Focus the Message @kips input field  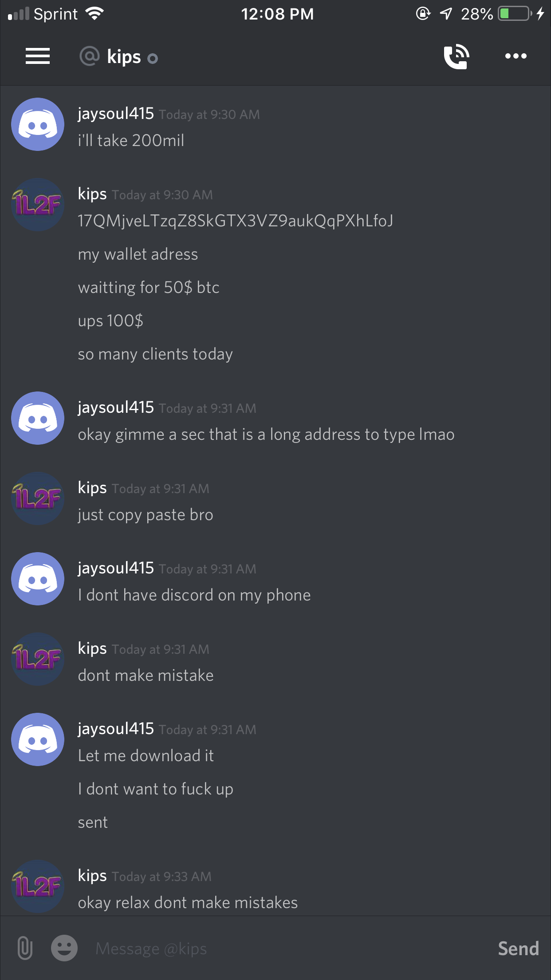point(288,948)
